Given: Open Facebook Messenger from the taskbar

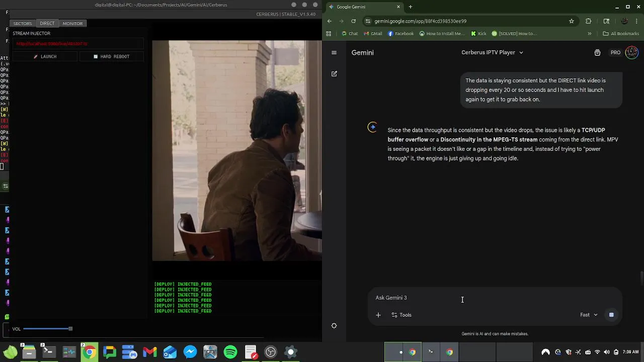Looking at the screenshot, I should (190, 352).
